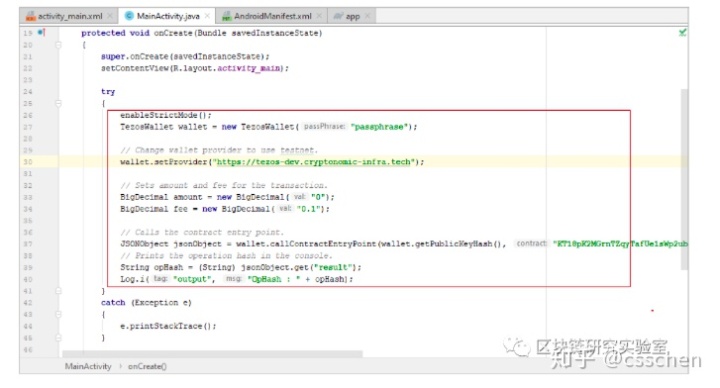Click the MainActivity.java class icon

click(129, 16)
